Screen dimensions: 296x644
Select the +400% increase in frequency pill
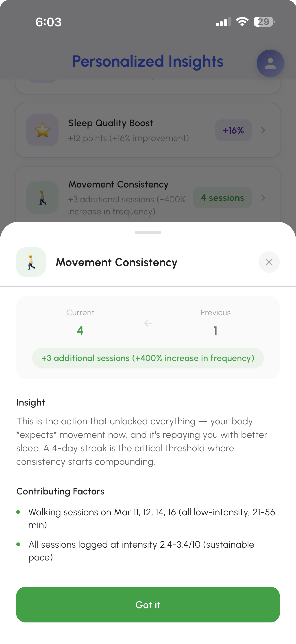click(x=148, y=358)
